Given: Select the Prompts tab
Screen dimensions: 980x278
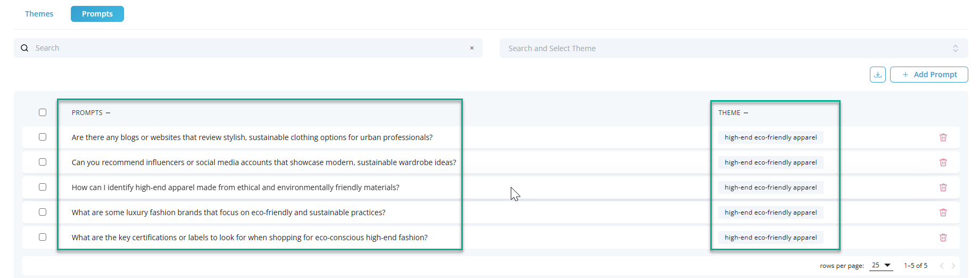Looking at the screenshot, I should pyautogui.click(x=97, y=14).
